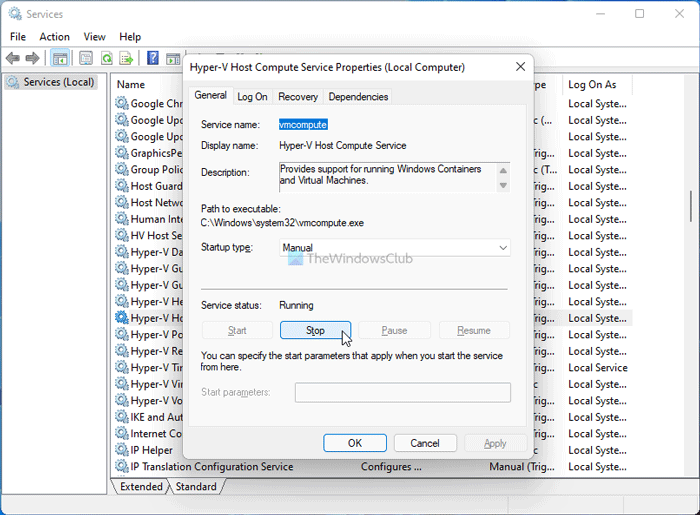Cancel the properties dialog

pyautogui.click(x=425, y=443)
